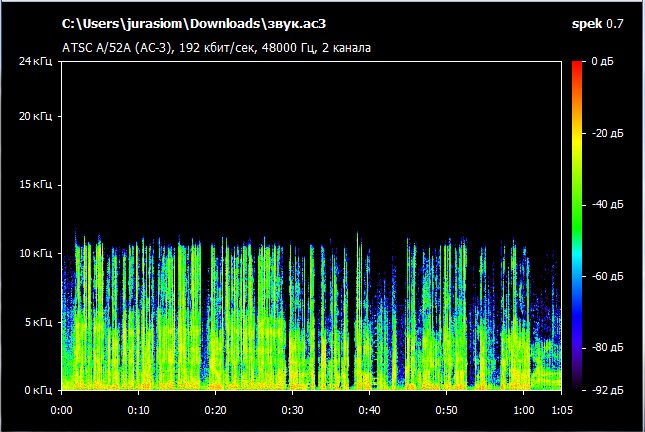This screenshot has height=432, width=645.
Task: Click the 1:05 end time label
Action: click(561, 410)
